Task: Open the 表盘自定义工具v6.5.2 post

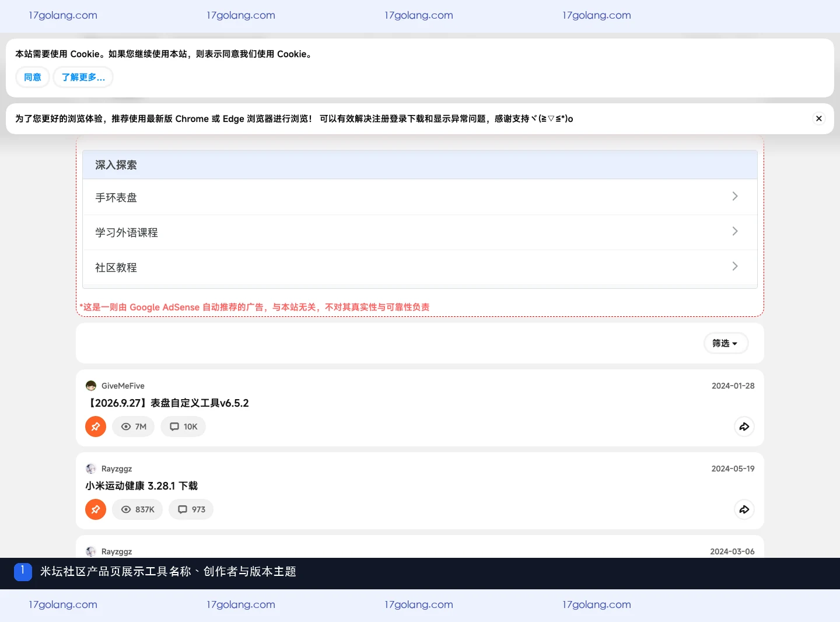Action: [x=167, y=403]
